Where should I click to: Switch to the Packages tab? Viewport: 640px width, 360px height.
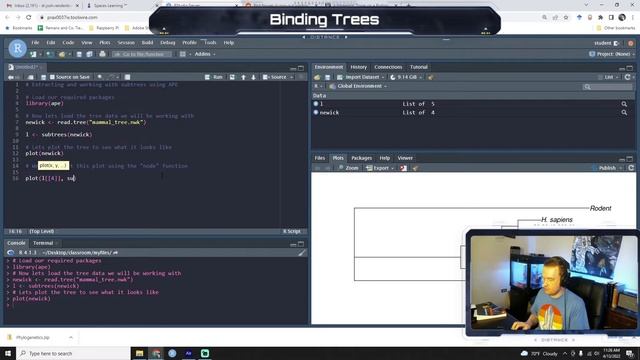pyautogui.click(x=362, y=158)
